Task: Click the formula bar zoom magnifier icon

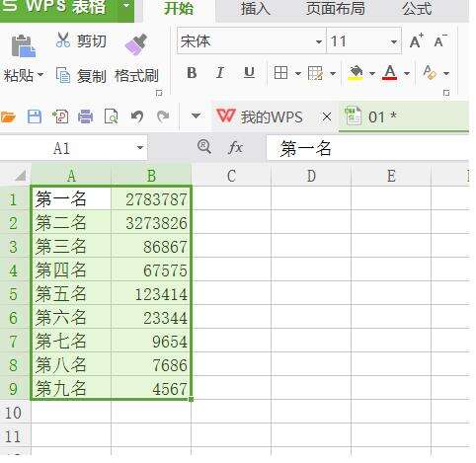Action: pyautogui.click(x=204, y=147)
